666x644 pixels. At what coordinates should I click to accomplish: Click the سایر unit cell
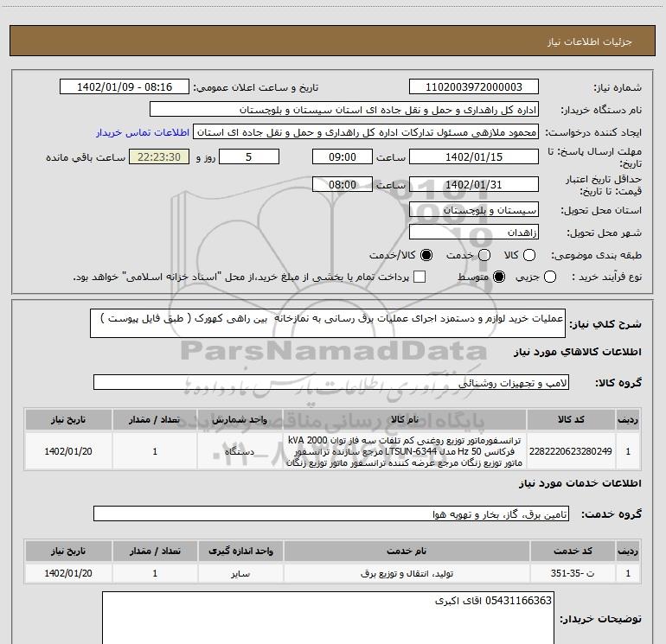coord(240,573)
